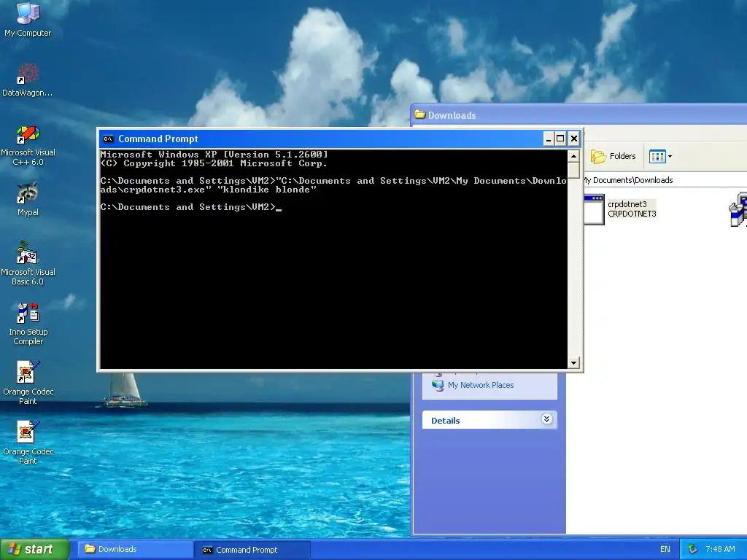The image size is (747, 560).
Task: Click the Command Prompt taskbar button
Action: click(252, 550)
